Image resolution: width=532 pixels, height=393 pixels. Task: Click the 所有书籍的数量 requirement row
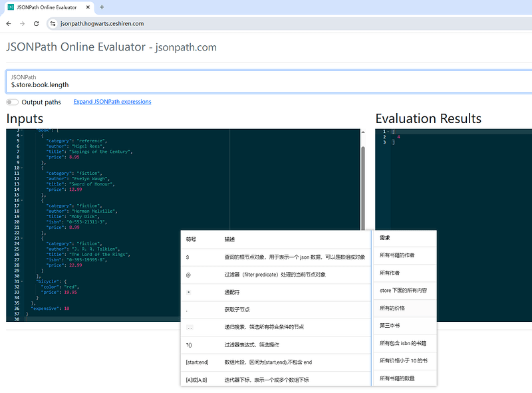click(404, 378)
